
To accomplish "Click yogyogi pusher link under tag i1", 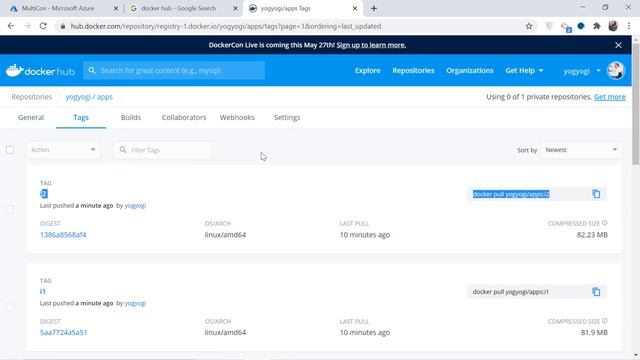I will (135, 303).
